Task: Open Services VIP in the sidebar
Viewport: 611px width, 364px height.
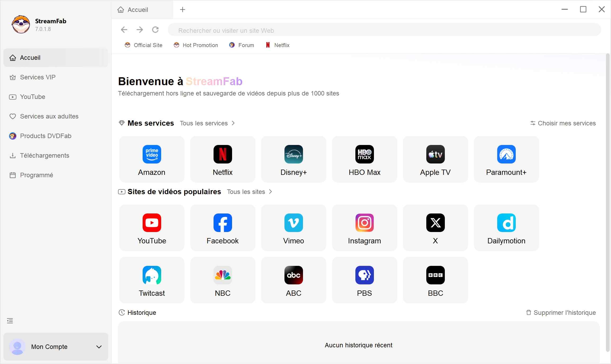Action: 38,77
